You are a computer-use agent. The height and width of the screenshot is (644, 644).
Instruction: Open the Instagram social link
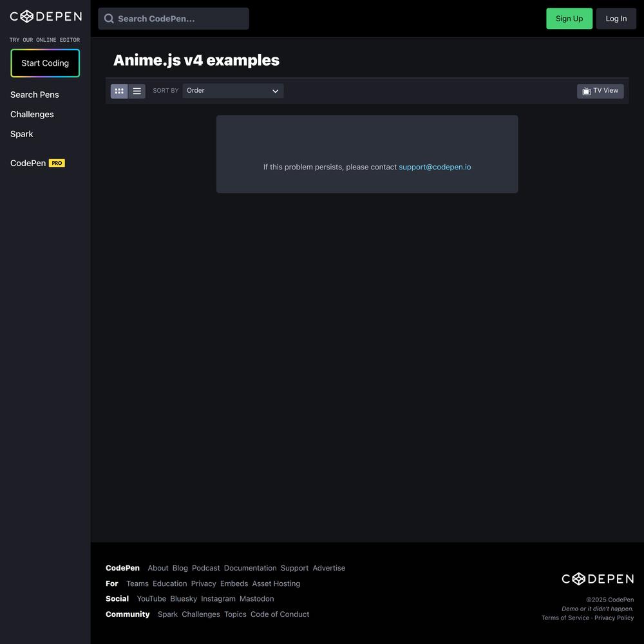tap(218, 599)
